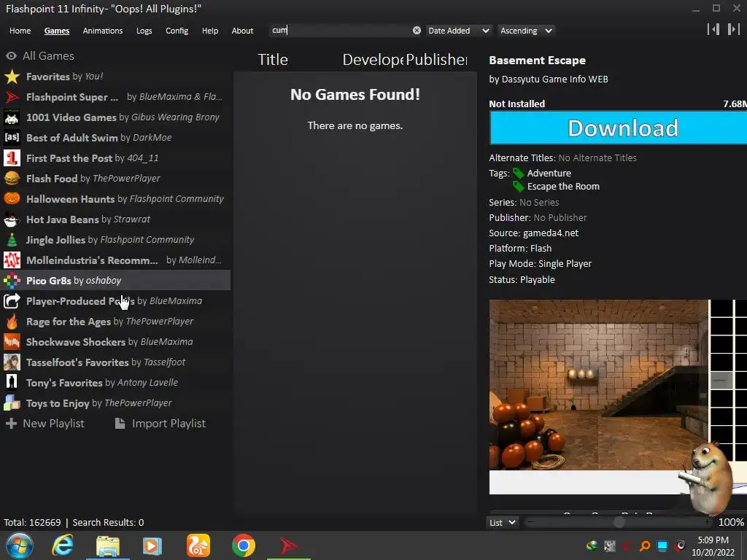
Task: Click the Halloween Haunts pumpkin icon
Action: click(x=12, y=198)
